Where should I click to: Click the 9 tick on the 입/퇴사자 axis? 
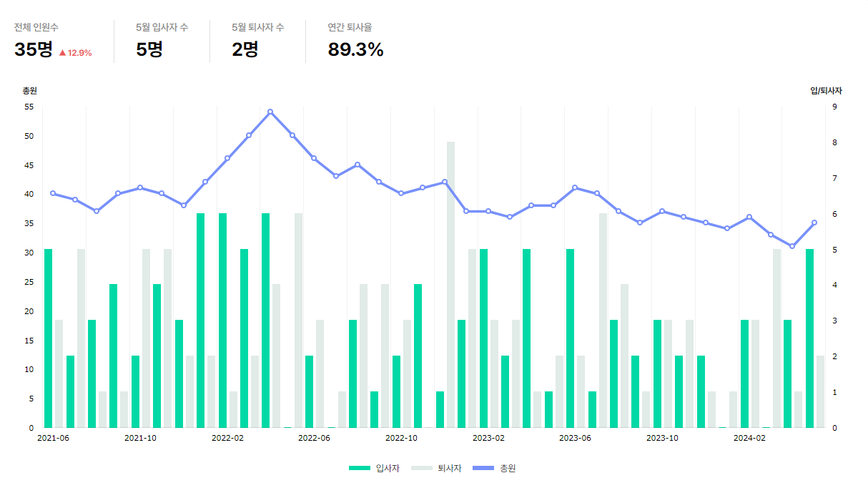coord(834,107)
